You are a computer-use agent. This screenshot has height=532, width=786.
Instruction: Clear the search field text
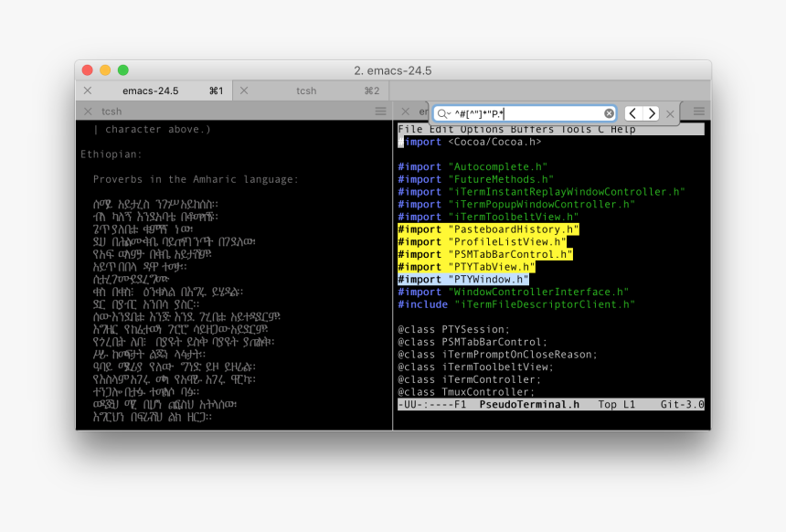tap(609, 114)
